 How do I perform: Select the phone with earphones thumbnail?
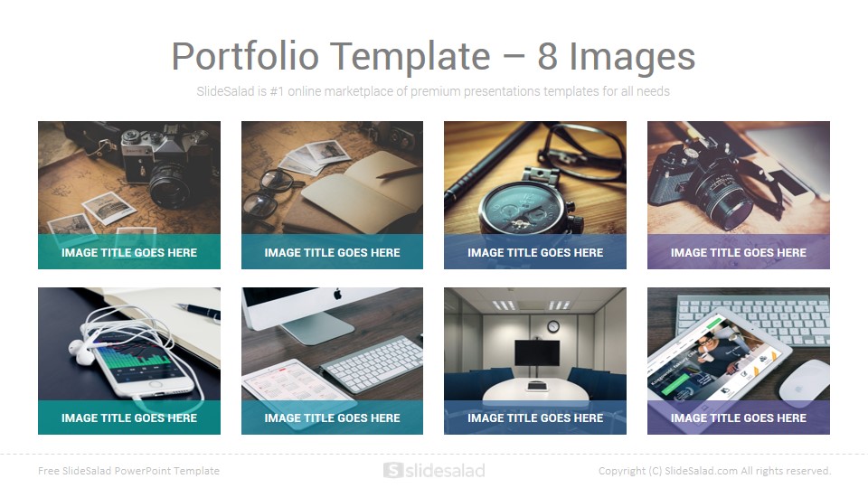pos(129,343)
